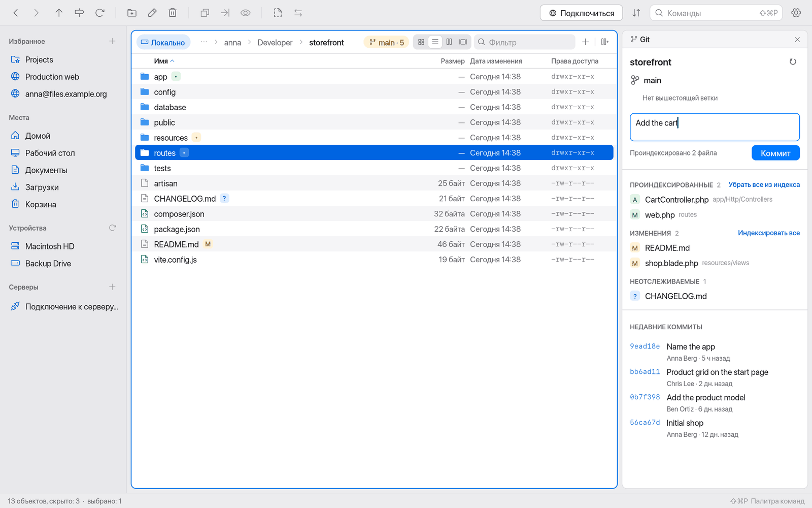Open the main·5 branch dropdown
812x508 pixels.
(387, 42)
